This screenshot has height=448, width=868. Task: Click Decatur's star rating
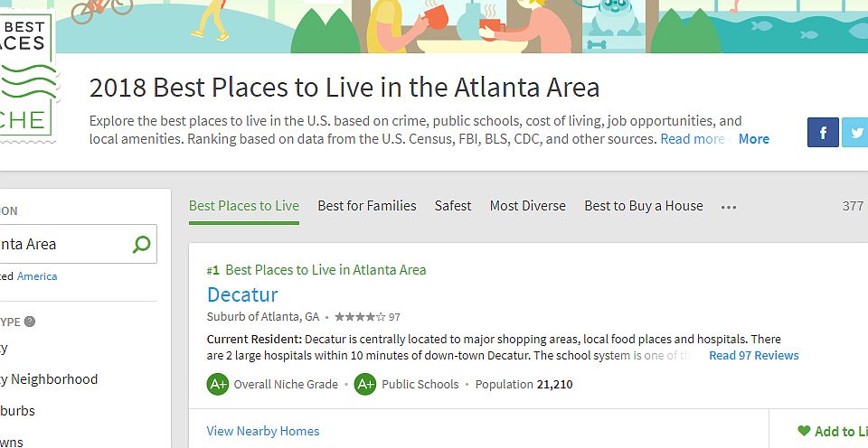point(360,317)
